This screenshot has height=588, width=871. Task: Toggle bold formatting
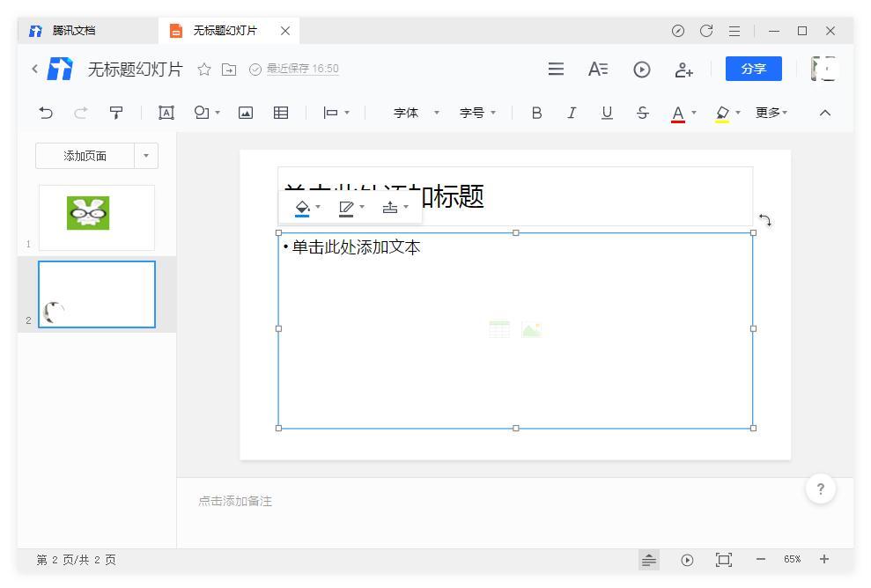point(536,113)
